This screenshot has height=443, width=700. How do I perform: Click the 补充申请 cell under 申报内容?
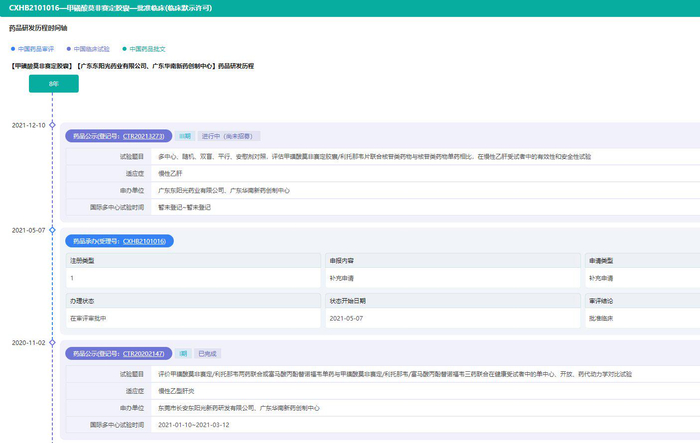[x=453, y=278]
